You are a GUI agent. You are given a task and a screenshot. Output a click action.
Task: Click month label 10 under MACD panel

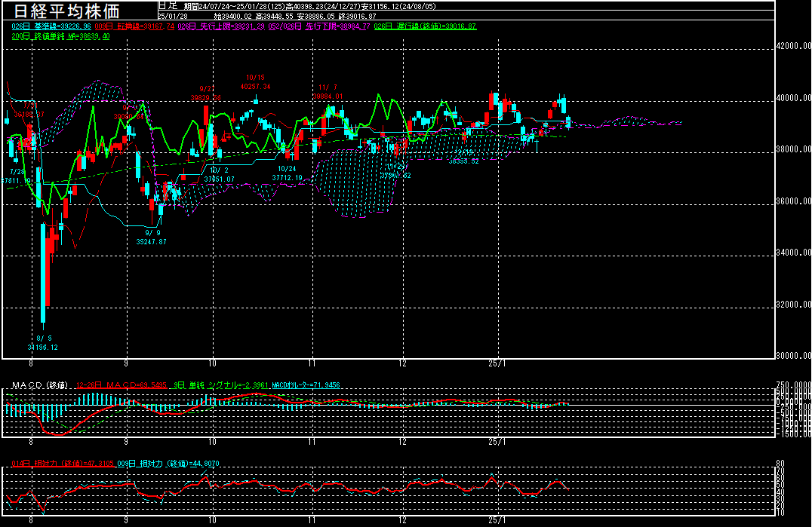(212, 443)
